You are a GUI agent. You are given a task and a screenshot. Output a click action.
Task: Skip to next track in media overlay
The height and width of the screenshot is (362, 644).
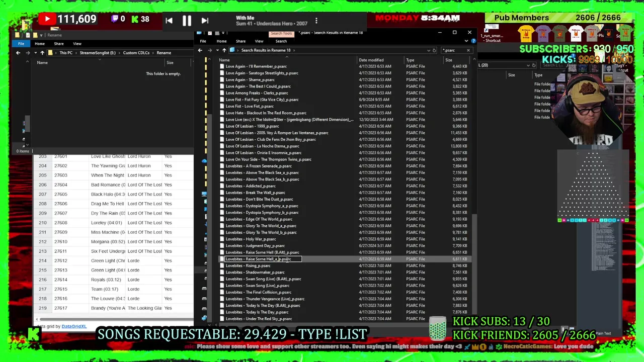point(205,21)
